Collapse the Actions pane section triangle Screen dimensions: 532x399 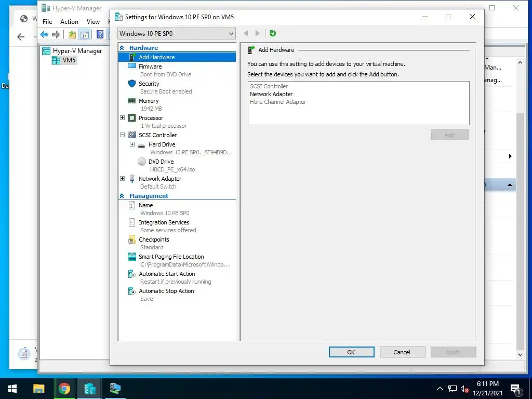coord(510,185)
